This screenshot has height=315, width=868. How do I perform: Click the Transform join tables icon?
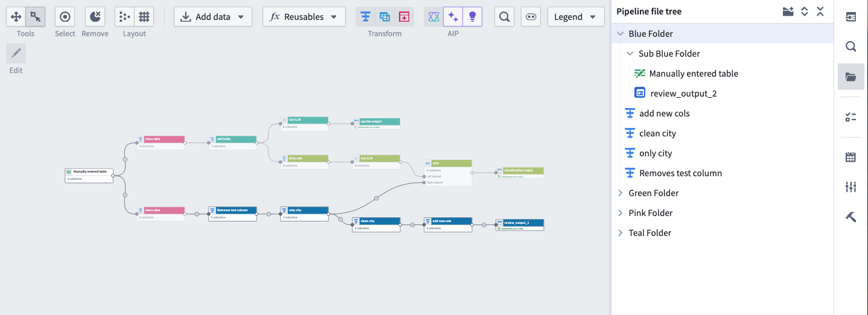[x=385, y=17]
